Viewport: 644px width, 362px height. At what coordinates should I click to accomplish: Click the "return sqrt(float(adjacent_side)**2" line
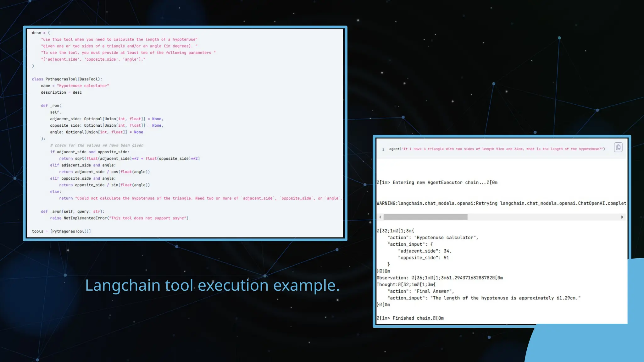pos(129,159)
